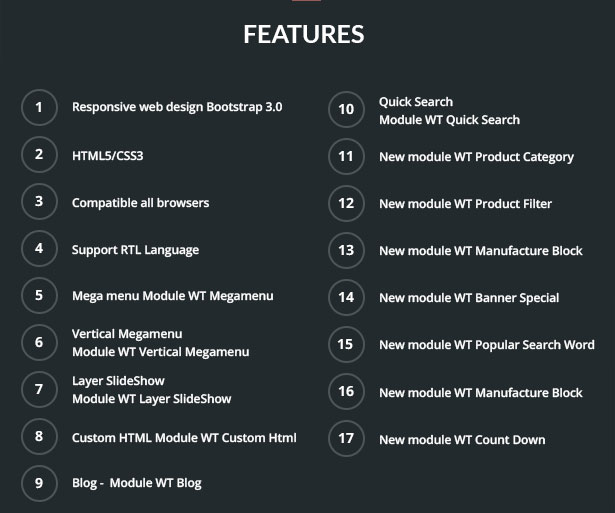Select the circled number 10 badge
This screenshot has width=615, height=513.
(x=346, y=109)
